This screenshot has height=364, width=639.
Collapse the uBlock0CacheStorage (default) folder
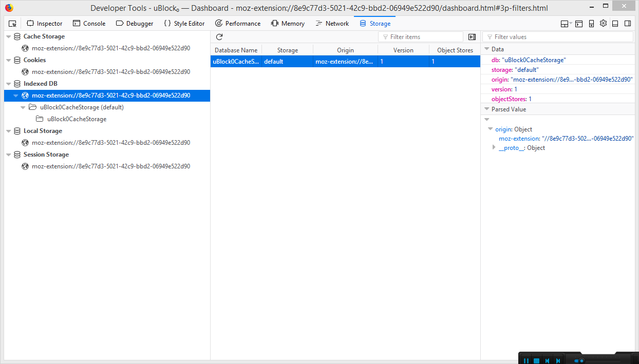tap(23, 108)
